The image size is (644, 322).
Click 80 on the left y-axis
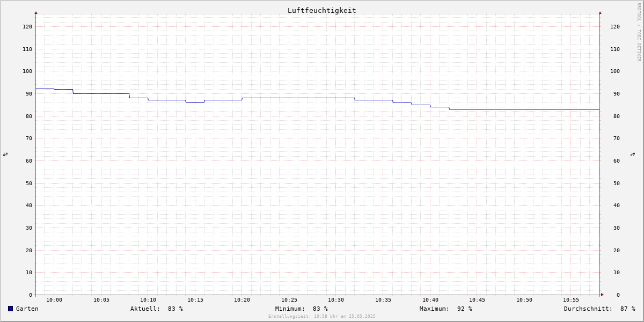(29, 116)
